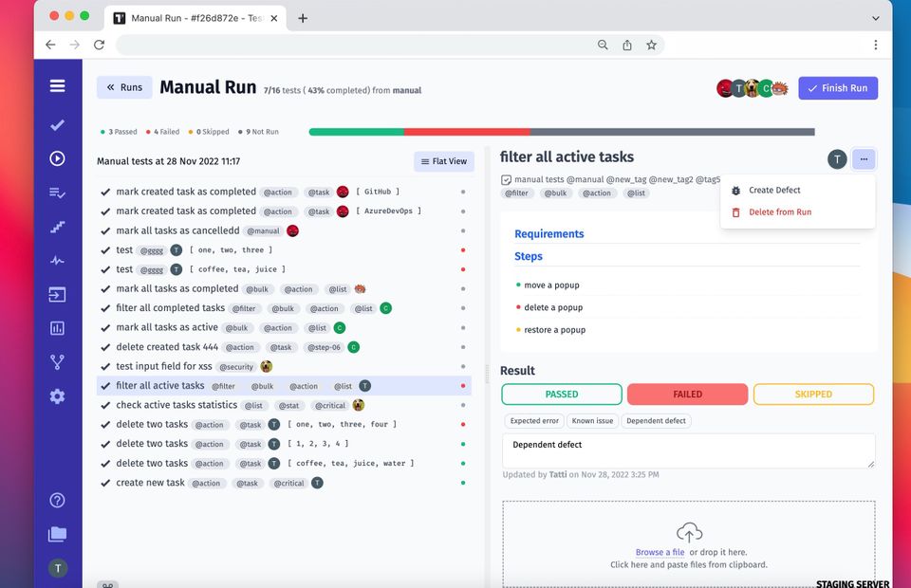
Task: Click the dog avatar on 'test input field for xss'
Action: tap(266, 366)
